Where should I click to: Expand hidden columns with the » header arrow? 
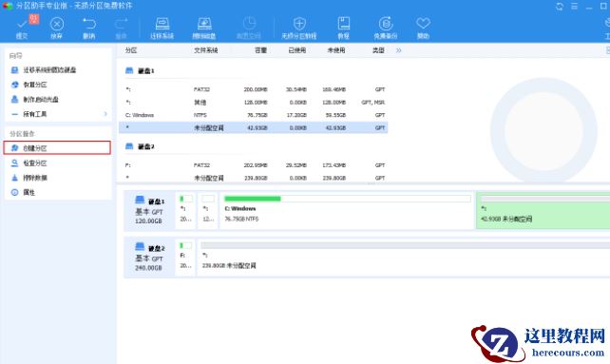(x=398, y=50)
